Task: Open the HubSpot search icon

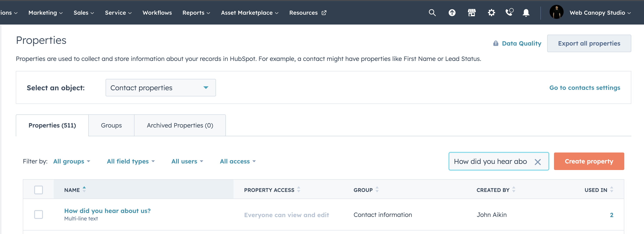Action: coord(432,12)
